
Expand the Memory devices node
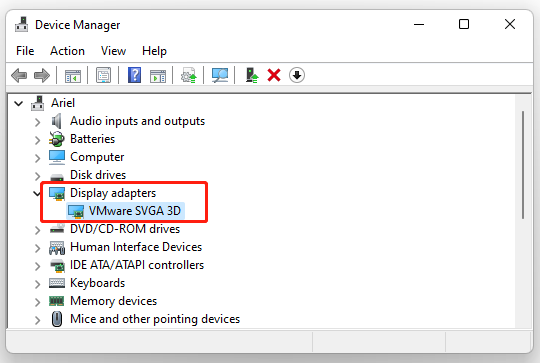tap(38, 302)
